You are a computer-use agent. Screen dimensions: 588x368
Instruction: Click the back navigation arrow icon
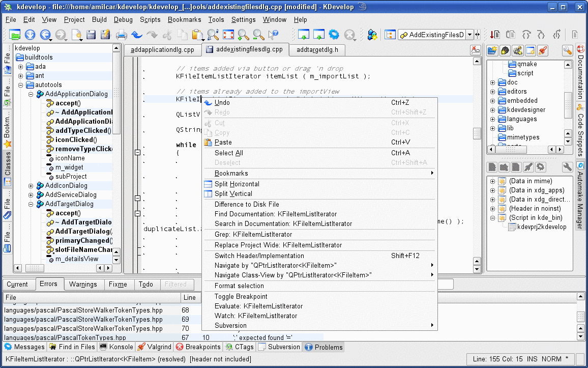[x=45, y=35]
